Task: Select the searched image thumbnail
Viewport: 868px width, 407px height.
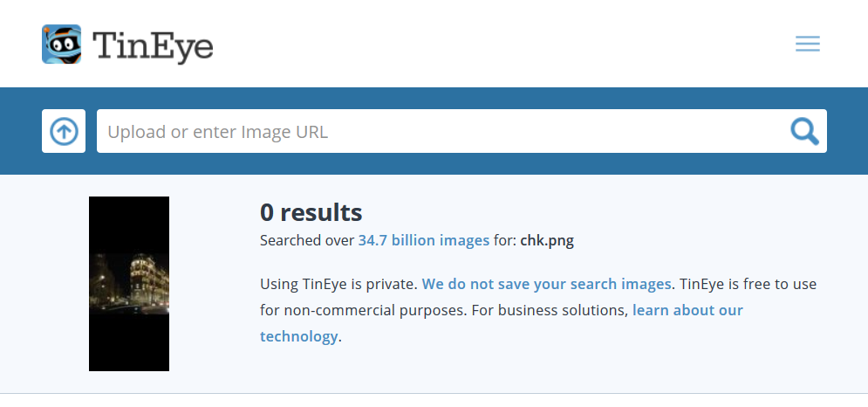Action: coord(129,284)
